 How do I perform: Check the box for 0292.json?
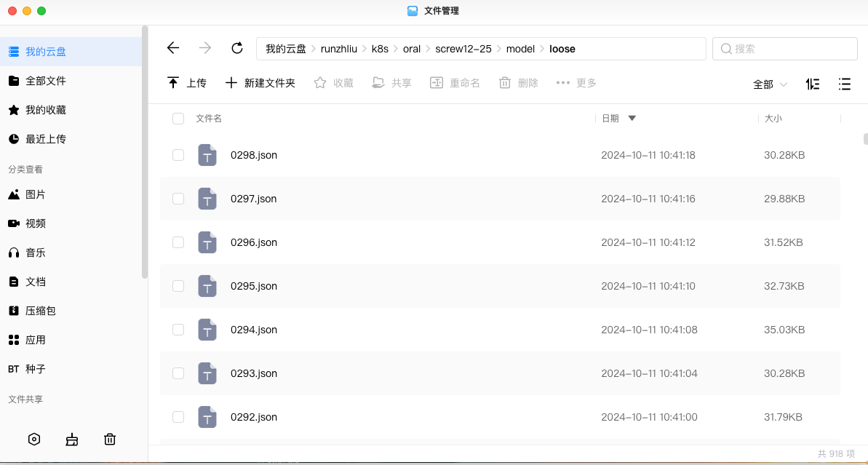point(178,417)
